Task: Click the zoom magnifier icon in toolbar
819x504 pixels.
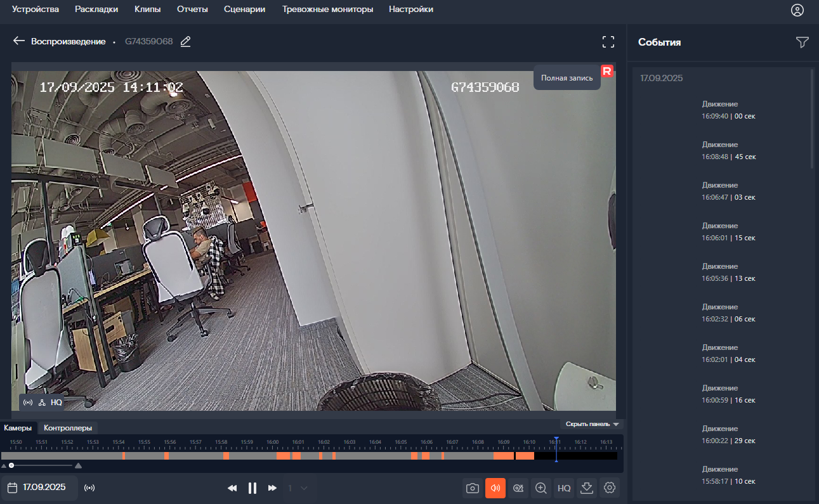Action: click(541, 488)
